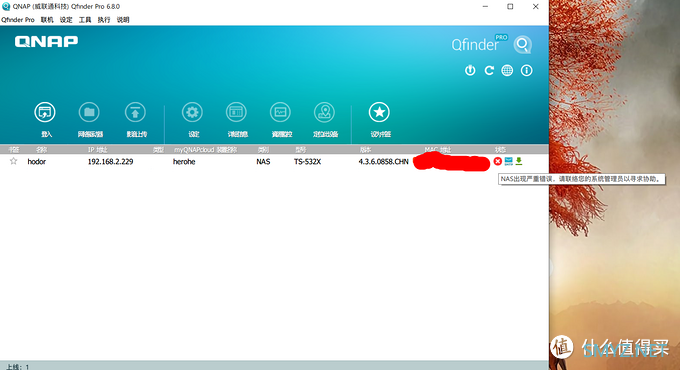The height and width of the screenshot is (370, 680).
Task: Open the 说明 menu
Action: pos(123,20)
